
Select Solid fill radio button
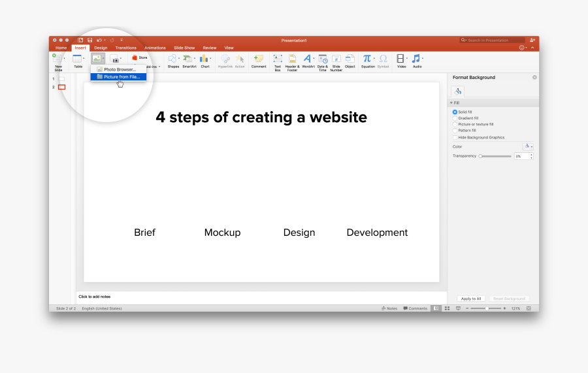click(x=455, y=112)
